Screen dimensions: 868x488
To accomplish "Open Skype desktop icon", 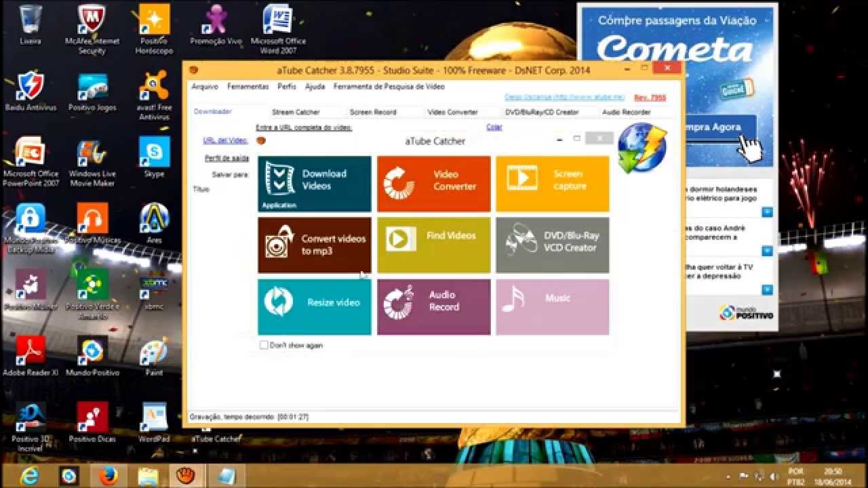I will pos(154,157).
